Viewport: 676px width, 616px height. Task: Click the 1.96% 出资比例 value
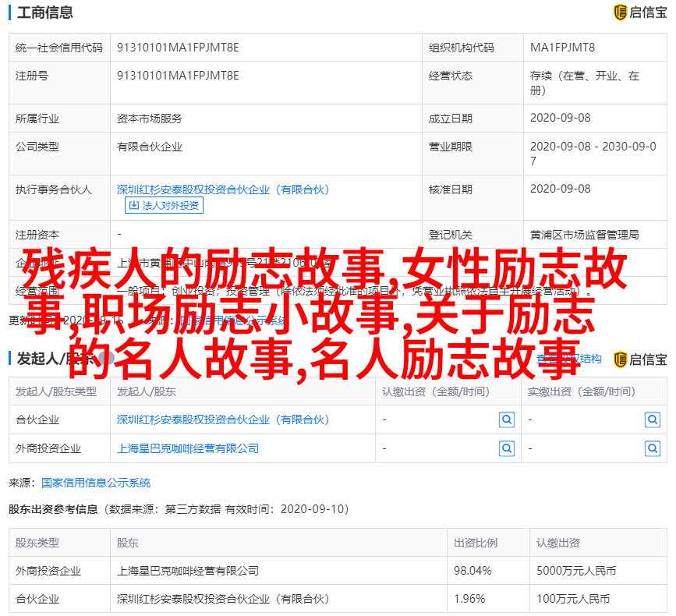(469, 599)
